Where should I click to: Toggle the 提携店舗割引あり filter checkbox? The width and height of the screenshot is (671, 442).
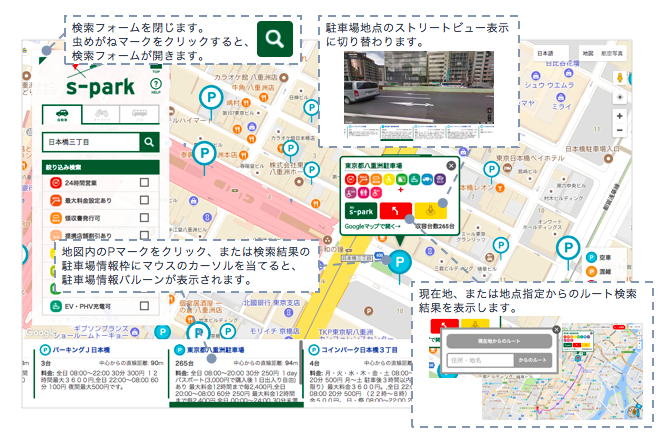tap(145, 235)
